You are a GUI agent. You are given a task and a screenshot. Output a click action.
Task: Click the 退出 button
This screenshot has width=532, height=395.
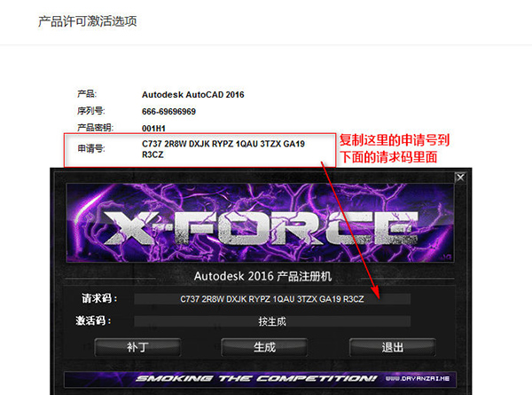392,347
